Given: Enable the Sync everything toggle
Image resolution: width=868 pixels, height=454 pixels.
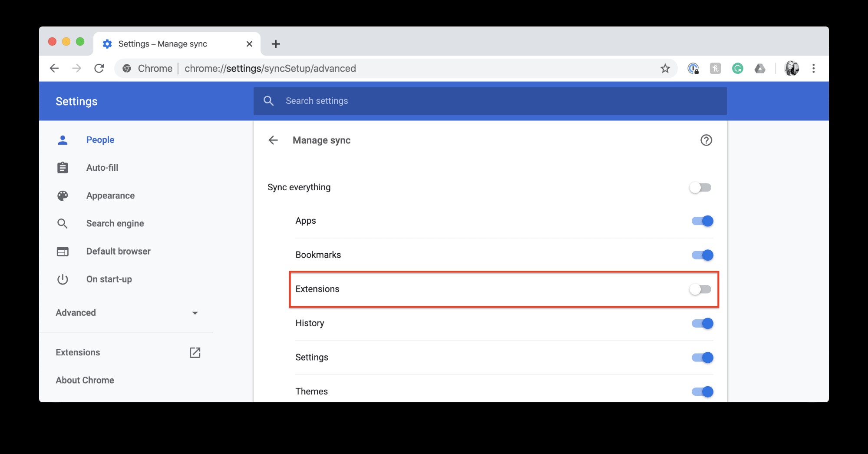Looking at the screenshot, I should [x=701, y=187].
